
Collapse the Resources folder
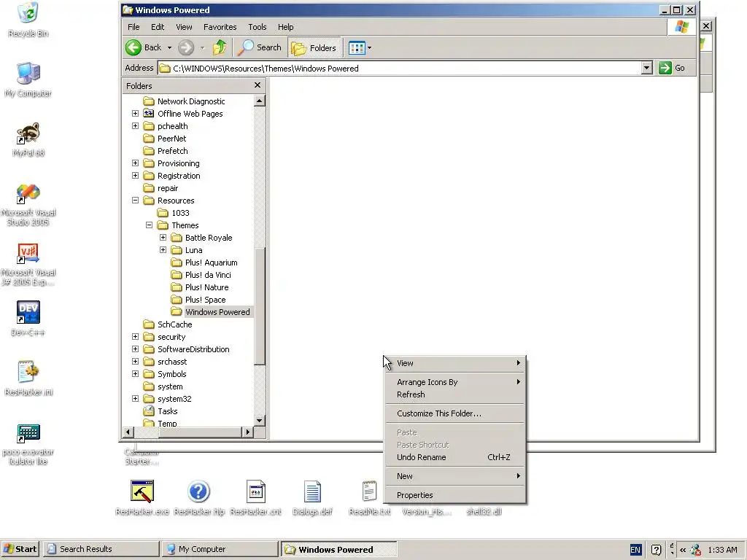(x=135, y=200)
